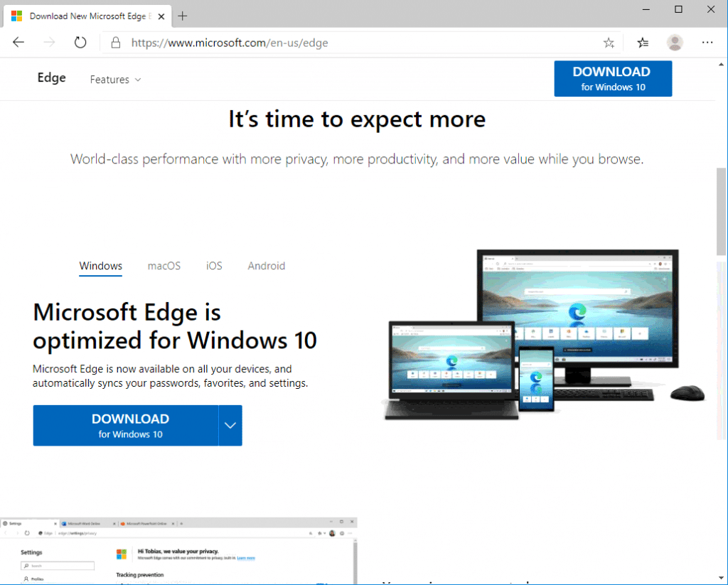Open the favorites list icon
This screenshot has height=585, width=728.
(x=642, y=42)
